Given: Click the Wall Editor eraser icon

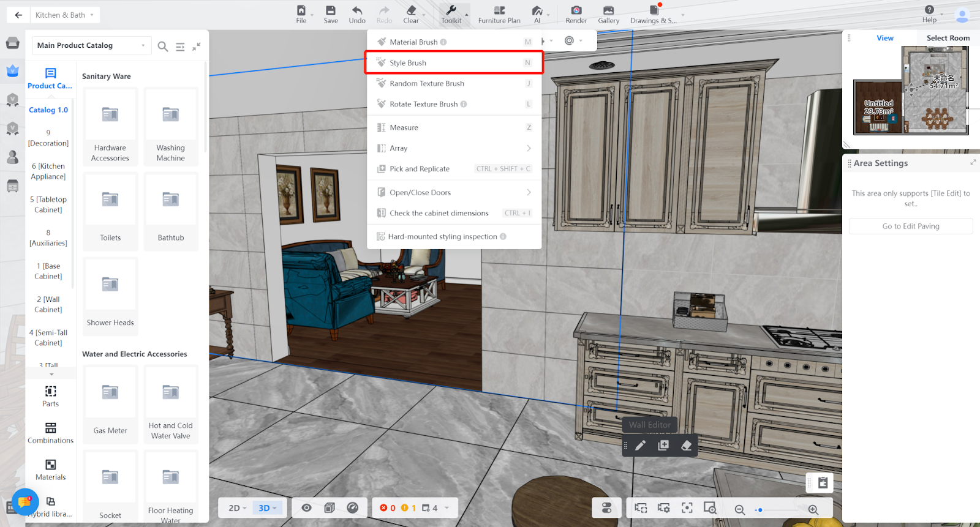Looking at the screenshot, I should (x=687, y=446).
